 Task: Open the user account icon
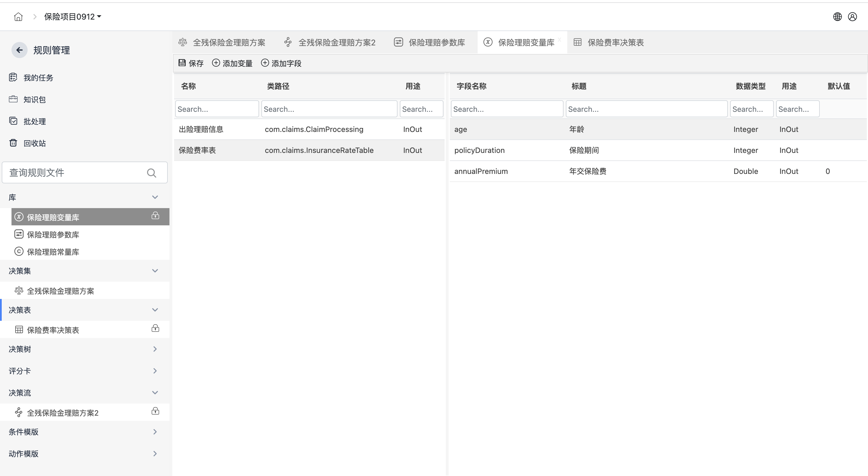pyautogui.click(x=852, y=17)
